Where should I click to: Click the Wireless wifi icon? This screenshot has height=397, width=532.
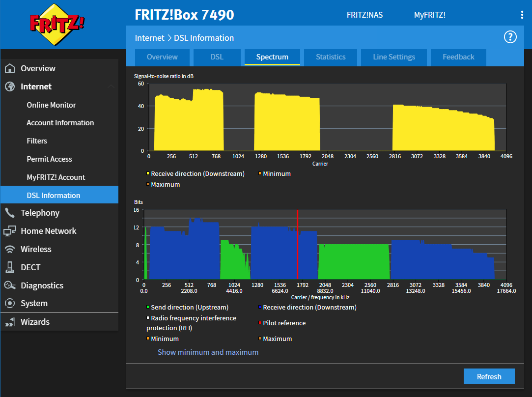(10, 250)
